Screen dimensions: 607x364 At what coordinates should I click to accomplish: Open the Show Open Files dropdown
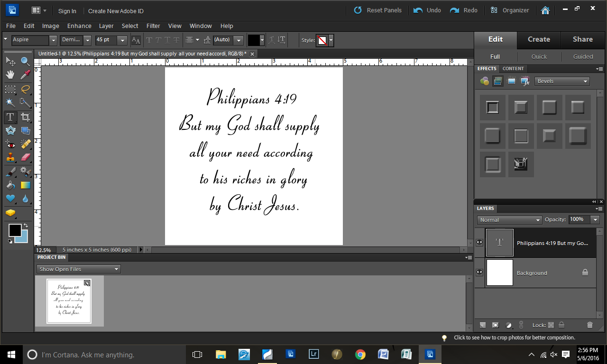point(78,269)
